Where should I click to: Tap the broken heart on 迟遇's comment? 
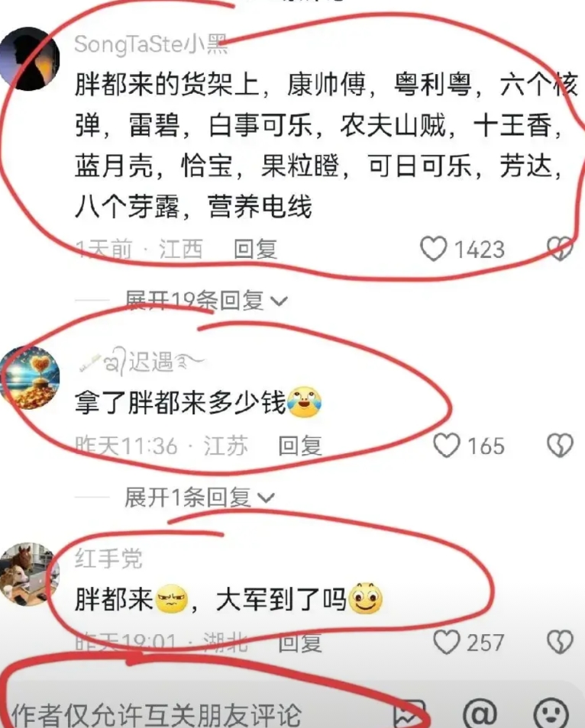[x=560, y=446]
